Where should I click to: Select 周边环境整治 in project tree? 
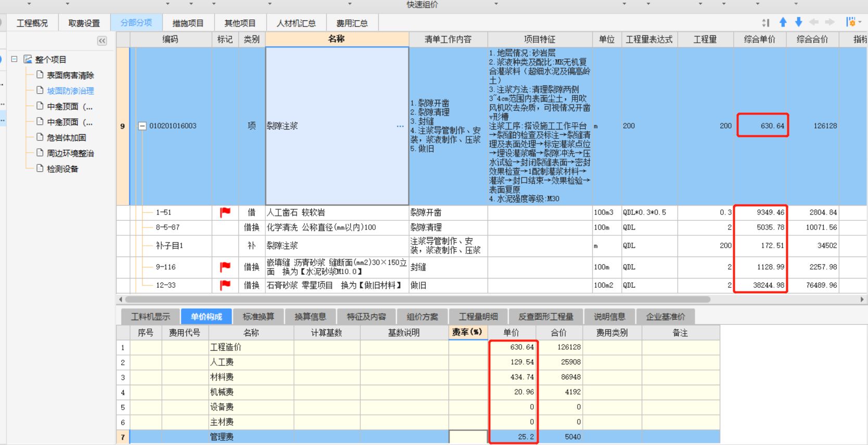point(70,153)
